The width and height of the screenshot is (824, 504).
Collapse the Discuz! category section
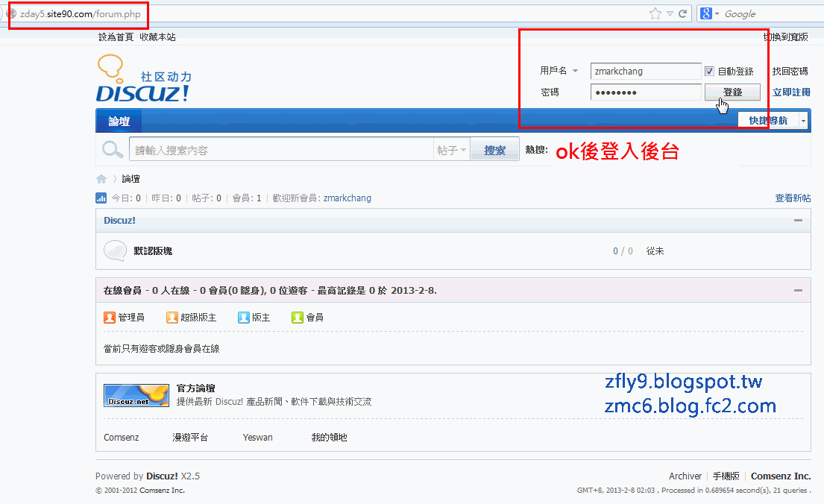click(798, 220)
